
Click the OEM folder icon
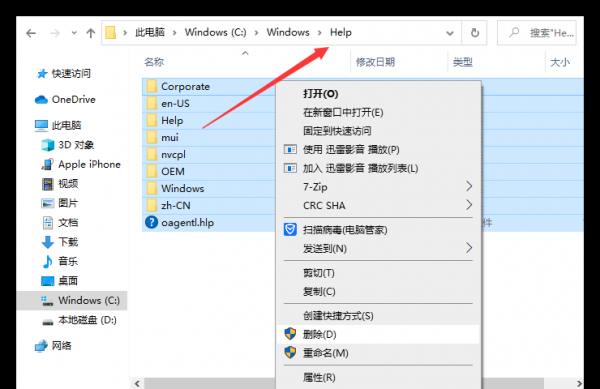click(x=152, y=171)
